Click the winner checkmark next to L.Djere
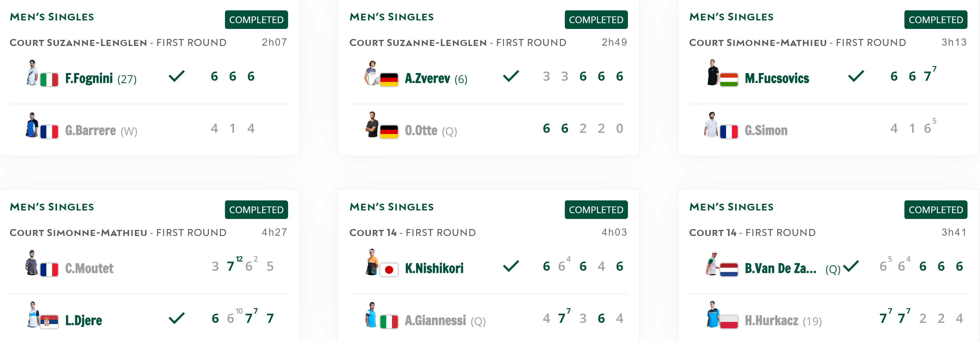This screenshot has height=342, width=980. 176,318
